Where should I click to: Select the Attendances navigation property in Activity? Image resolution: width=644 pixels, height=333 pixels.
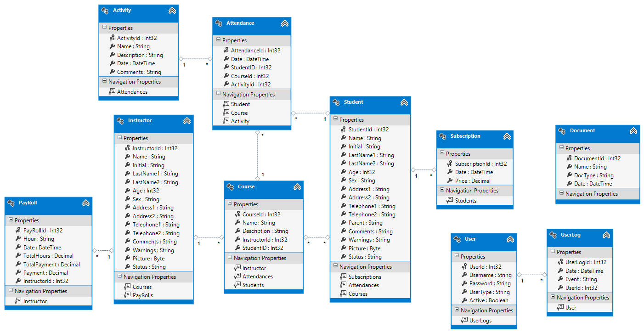click(132, 92)
